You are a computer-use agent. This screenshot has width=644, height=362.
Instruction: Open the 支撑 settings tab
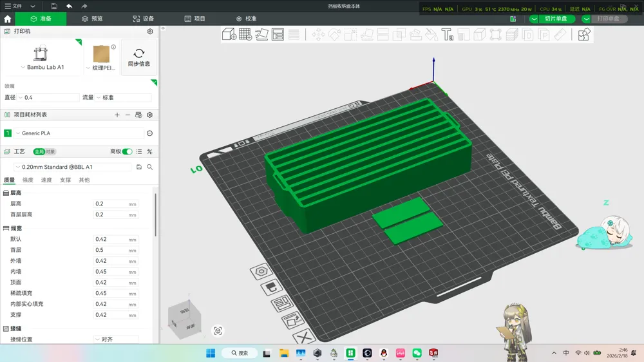click(65, 180)
